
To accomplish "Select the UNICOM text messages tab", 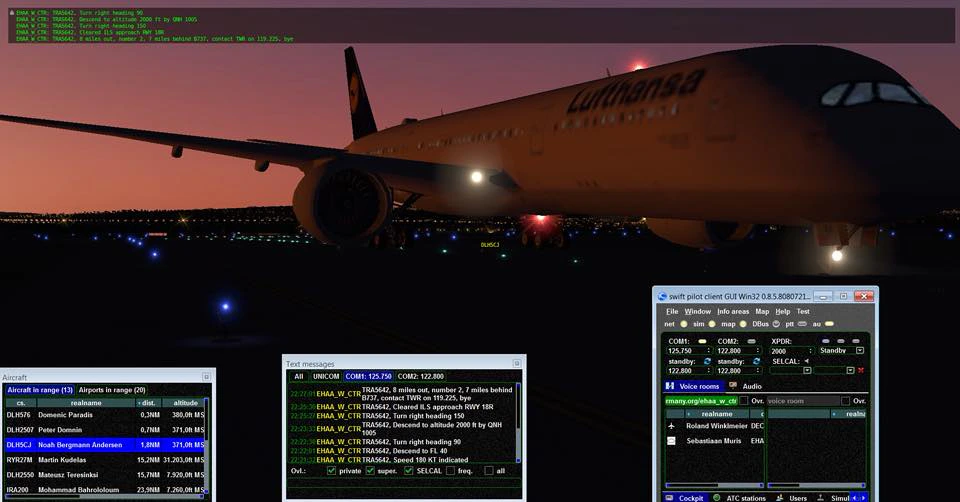I will (x=326, y=377).
